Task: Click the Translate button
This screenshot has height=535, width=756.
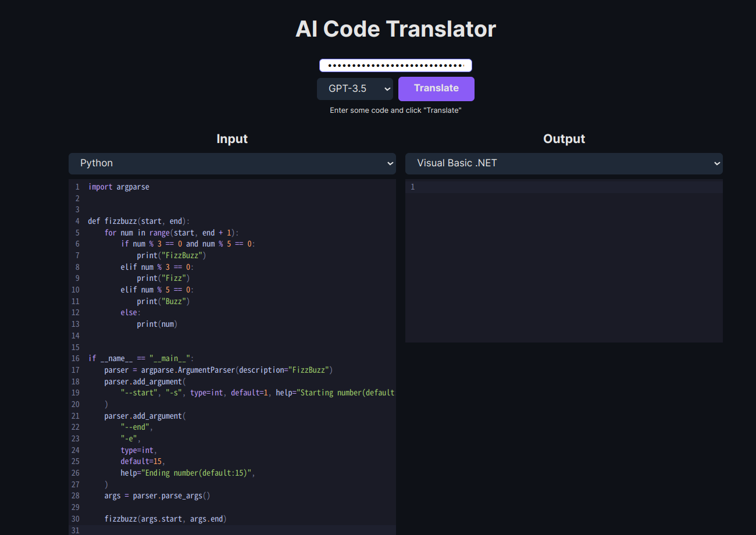Action: tap(436, 88)
